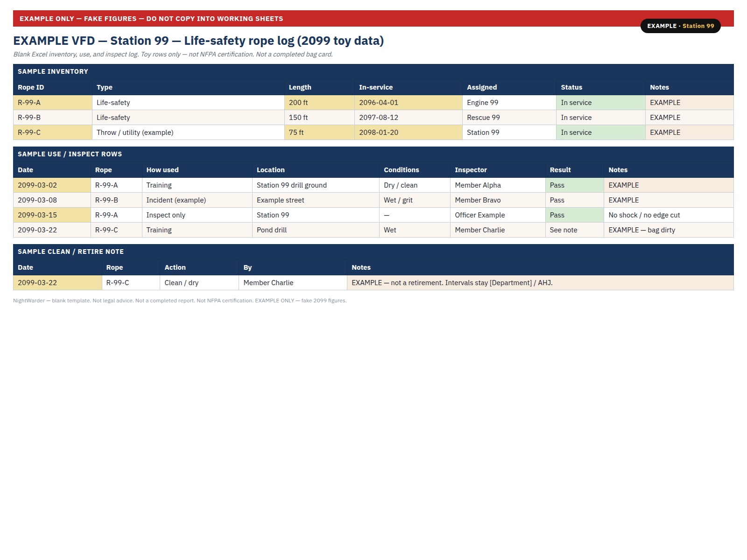
Task: Select the Rescue 99 assigned cell
Action: pos(509,118)
